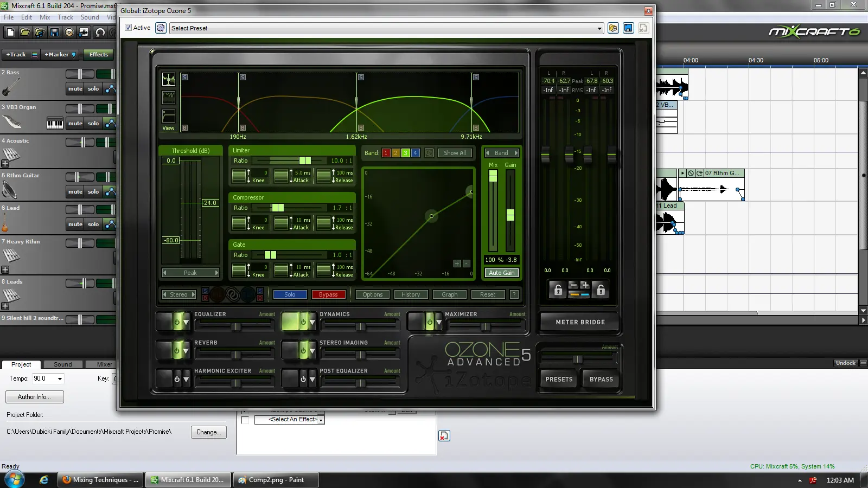
Task: Click the blue Solo button in dynamics module
Action: point(290,294)
